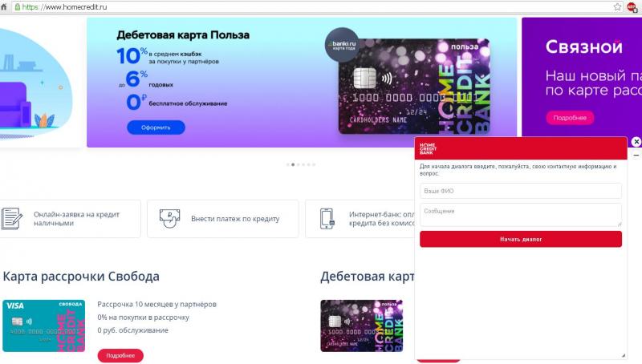Click the browser address bar URL

(65, 7)
